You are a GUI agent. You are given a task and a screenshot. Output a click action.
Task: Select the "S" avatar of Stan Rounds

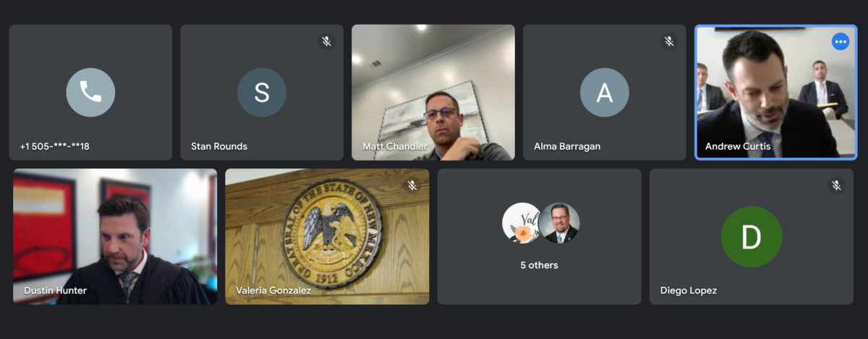click(262, 92)
